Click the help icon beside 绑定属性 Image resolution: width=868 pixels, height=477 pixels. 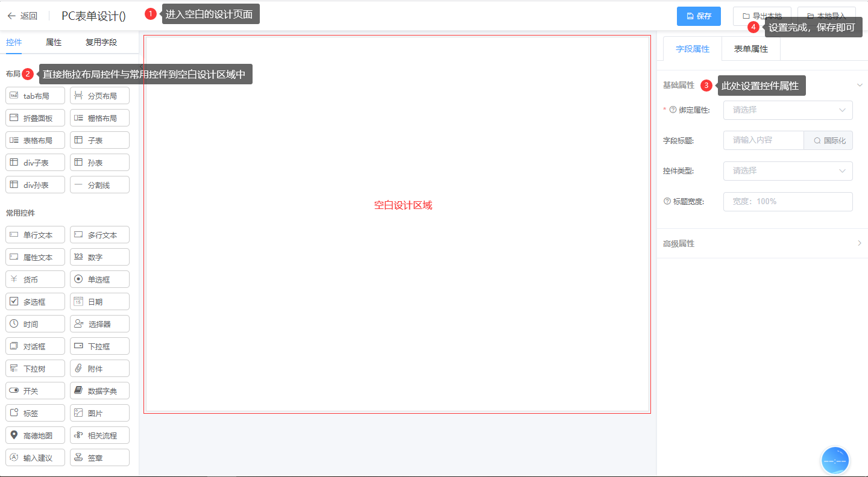[673, 110]
